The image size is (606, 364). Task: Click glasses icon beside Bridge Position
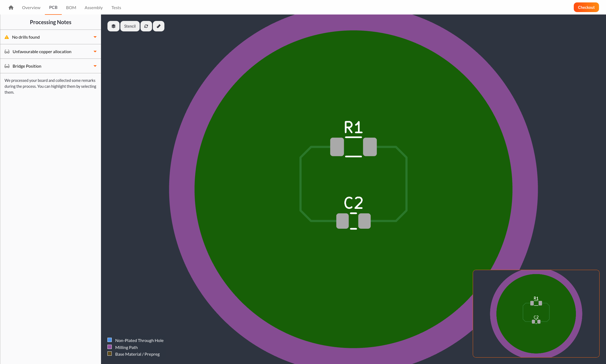pos(7,66)
